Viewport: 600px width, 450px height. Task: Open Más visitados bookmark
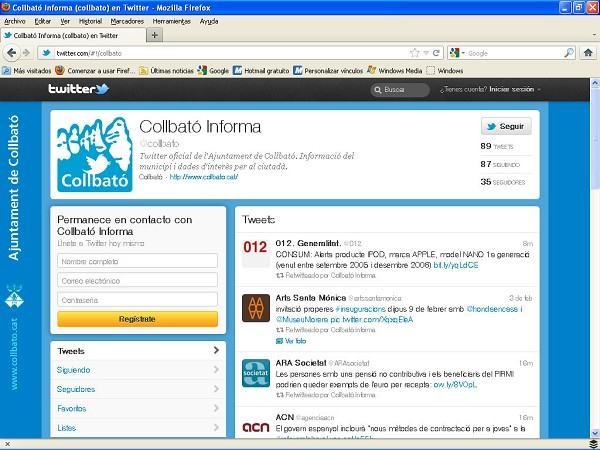pyautogui.click(x=27, y=71)
